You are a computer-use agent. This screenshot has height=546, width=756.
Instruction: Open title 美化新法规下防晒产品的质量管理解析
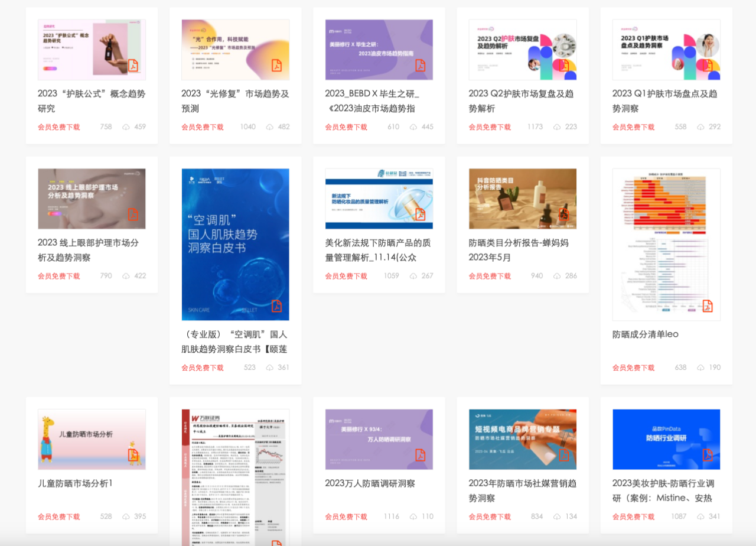coord(379,250)
